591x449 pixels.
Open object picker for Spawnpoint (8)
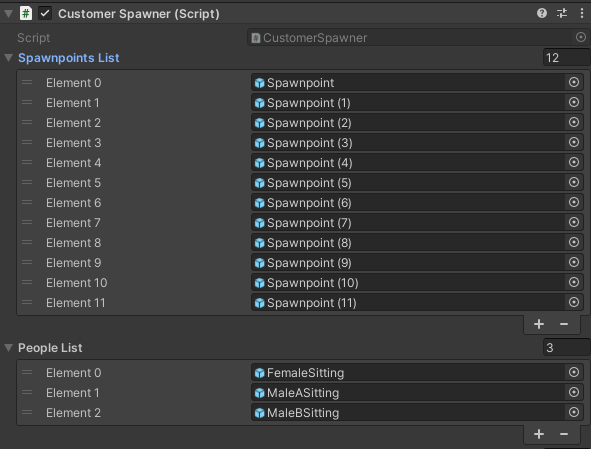point(574,242)
